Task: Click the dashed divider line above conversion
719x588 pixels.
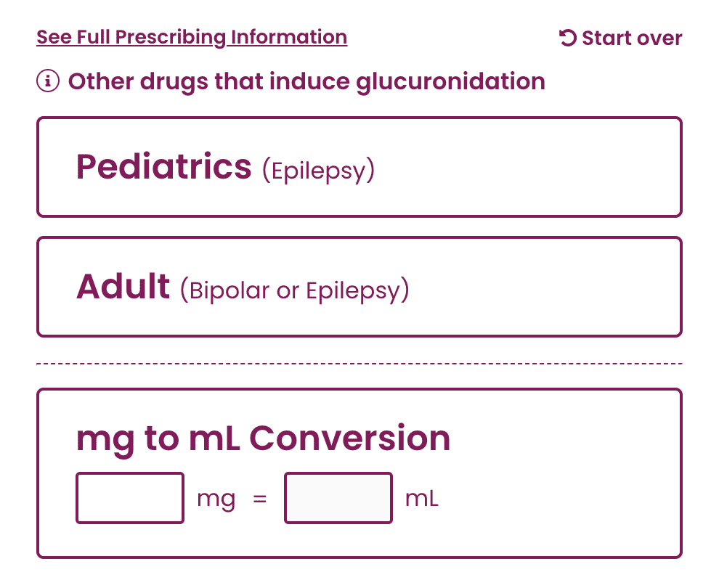Action: (x=359, y=363)
